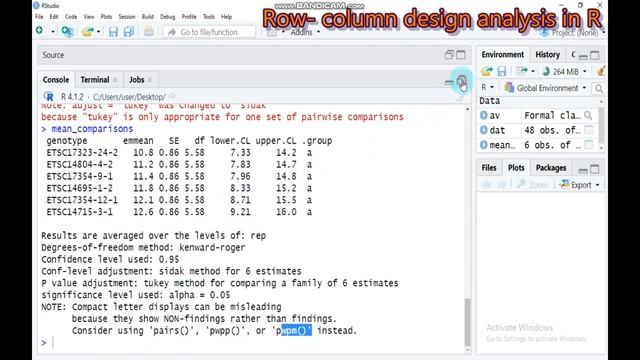Click the R logo in console header
Screen dimensions: 640x360
49,97
